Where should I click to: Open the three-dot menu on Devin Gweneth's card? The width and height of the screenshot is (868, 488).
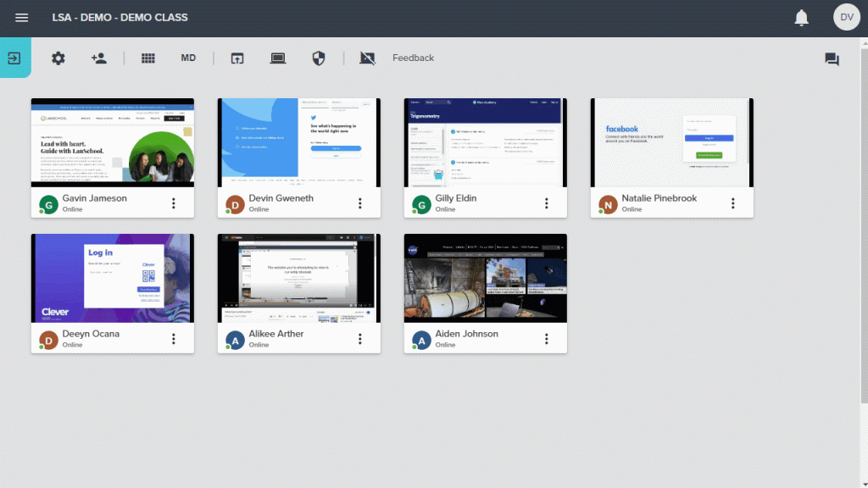coord(360,203)
